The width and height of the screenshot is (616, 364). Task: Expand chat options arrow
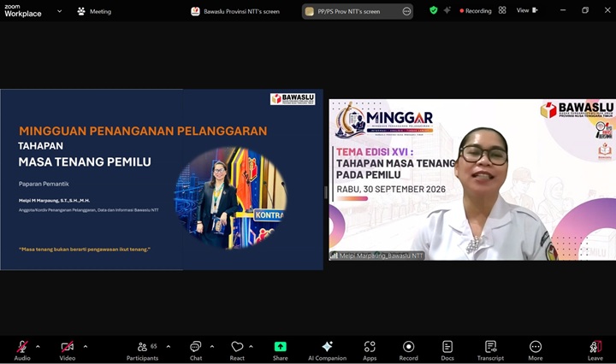(x=212, y=347)
